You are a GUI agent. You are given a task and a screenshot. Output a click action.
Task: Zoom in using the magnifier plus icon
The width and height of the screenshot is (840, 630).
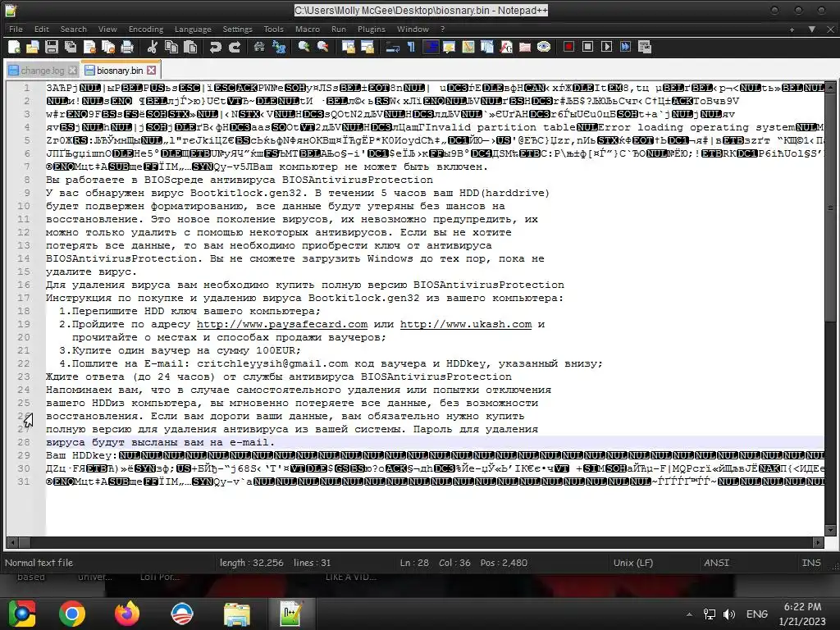click(304, 47)
